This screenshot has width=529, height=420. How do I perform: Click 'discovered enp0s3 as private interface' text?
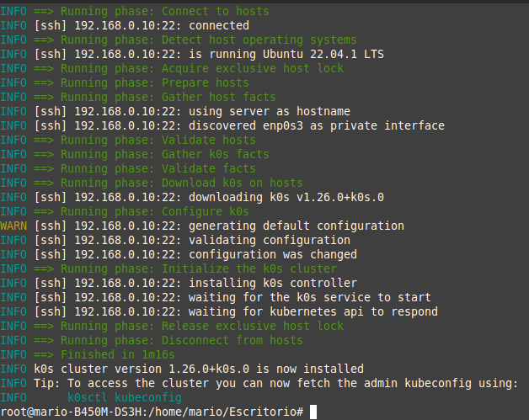tap(317, 125)
